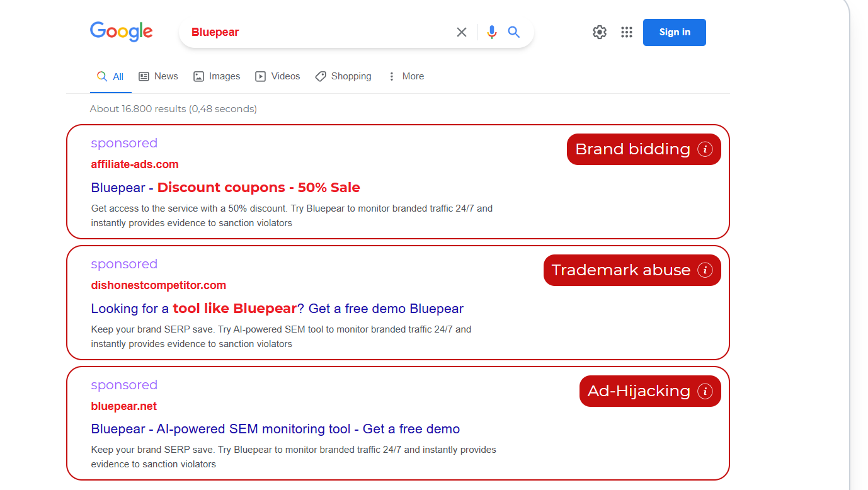
Task: Expand the More search options menu
Action: (406, 76)
